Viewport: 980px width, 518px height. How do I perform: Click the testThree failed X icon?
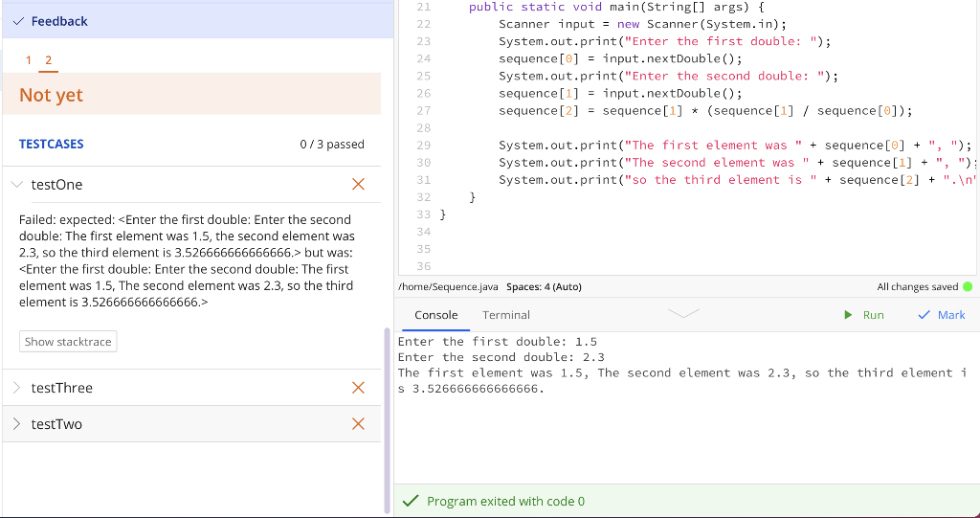pos(358,388)
